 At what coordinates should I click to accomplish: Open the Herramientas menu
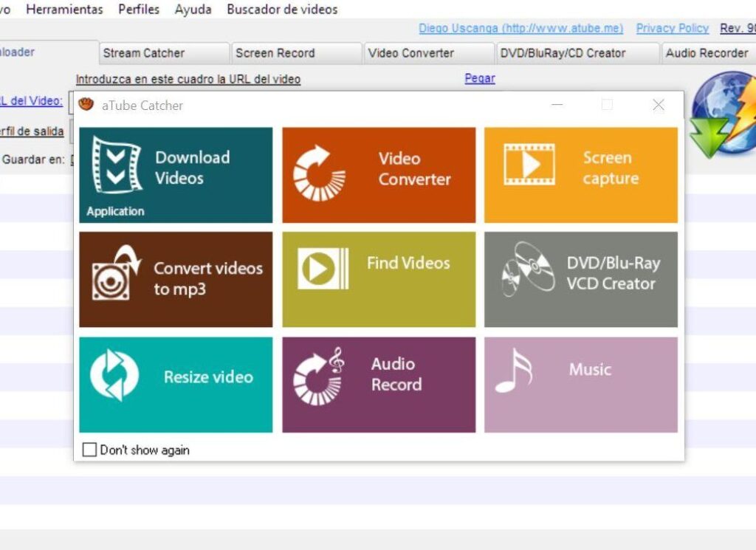pyautogui.click(x=65, y=9)
